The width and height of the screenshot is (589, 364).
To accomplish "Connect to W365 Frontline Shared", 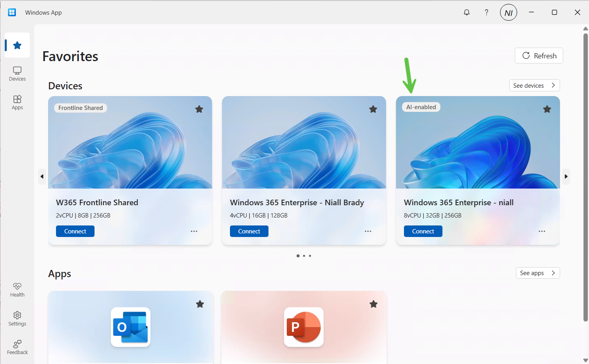I will [75, 231].
